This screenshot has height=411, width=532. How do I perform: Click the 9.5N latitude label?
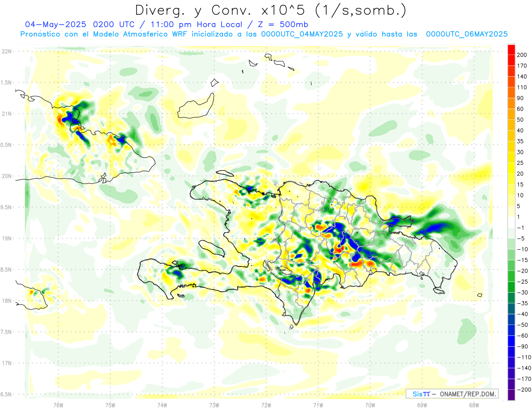pos(7,207)
